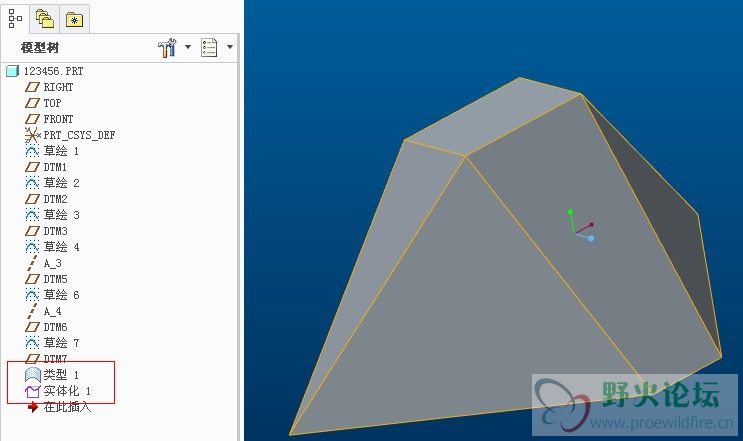Click the model tree settings hammer icon
The height and width of the screenshot is (441, 743).
(x=167, y=47)
